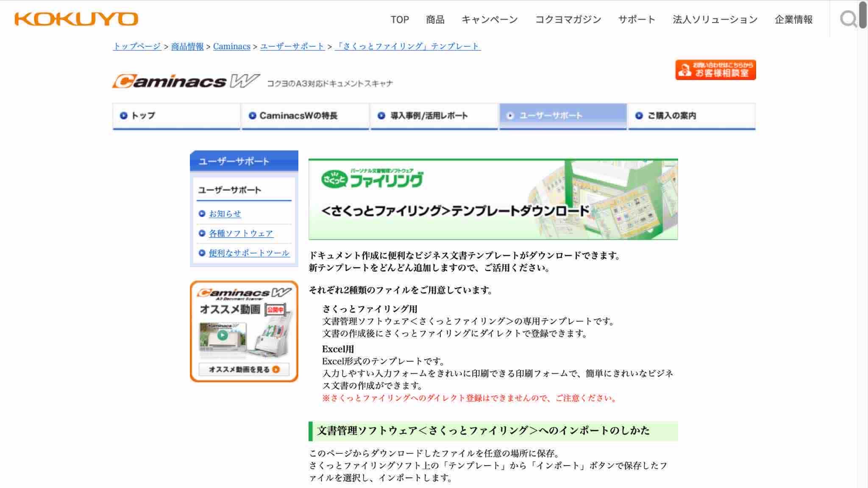The image size is (868, 488).
Task: Open the 便利なサポートツール sidebar link
Action: pos(249,252)
